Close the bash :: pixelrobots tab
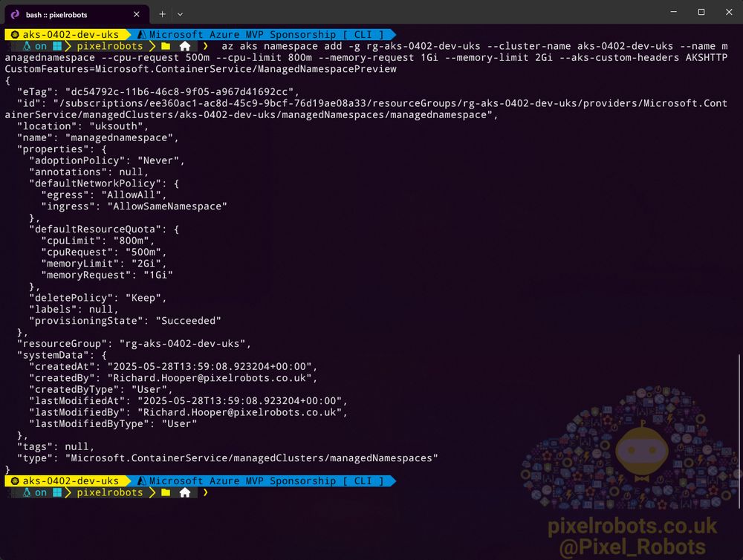743x560 pixels. (x=137, y=14)
